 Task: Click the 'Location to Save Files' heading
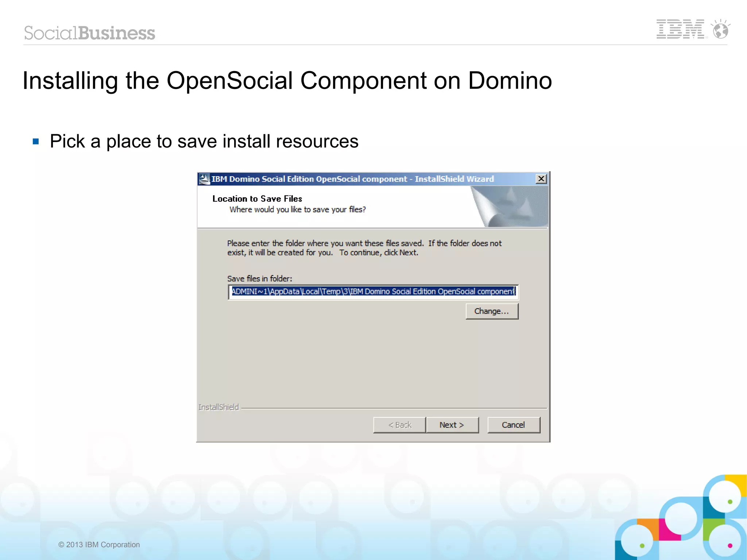tap(257, 199)
